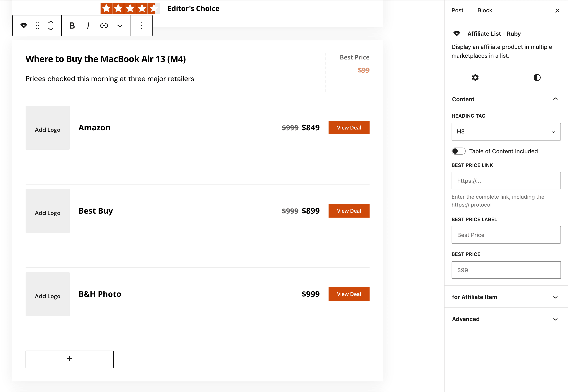The width and height of the screenshot is (568, 392).
Task: Expand the Advanced panel
Action: [x=506, y=319]
